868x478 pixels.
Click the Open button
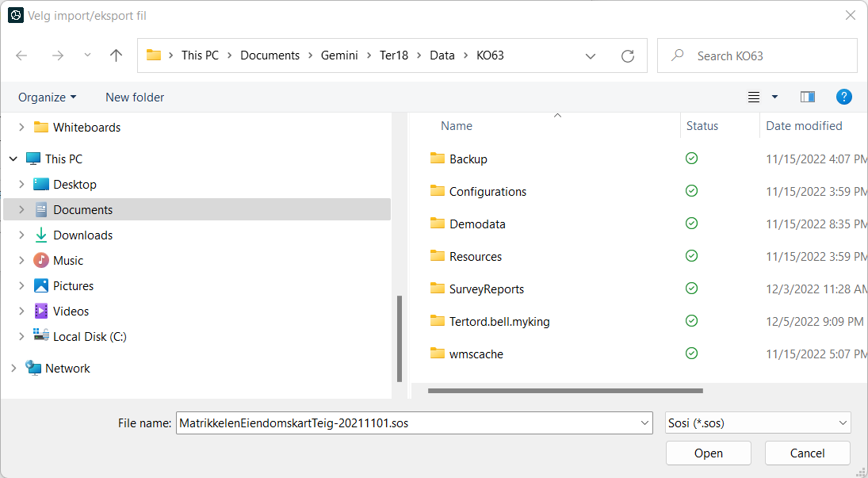click(x=708, y=453)
